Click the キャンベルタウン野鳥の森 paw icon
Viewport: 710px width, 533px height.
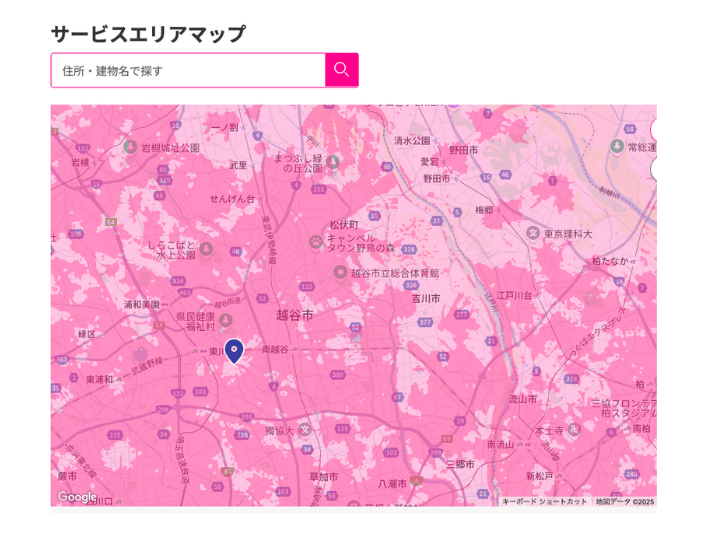click(316, 242)
